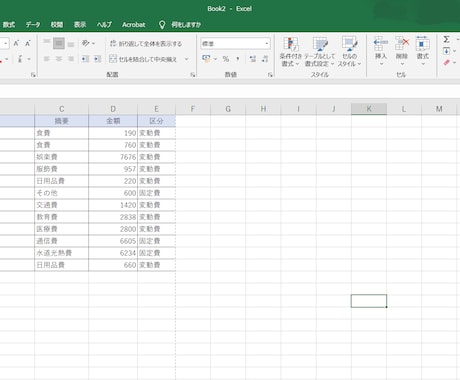
Task: Click セルを結合して中央揃え merge and center
Action: (x=143, y=59)
